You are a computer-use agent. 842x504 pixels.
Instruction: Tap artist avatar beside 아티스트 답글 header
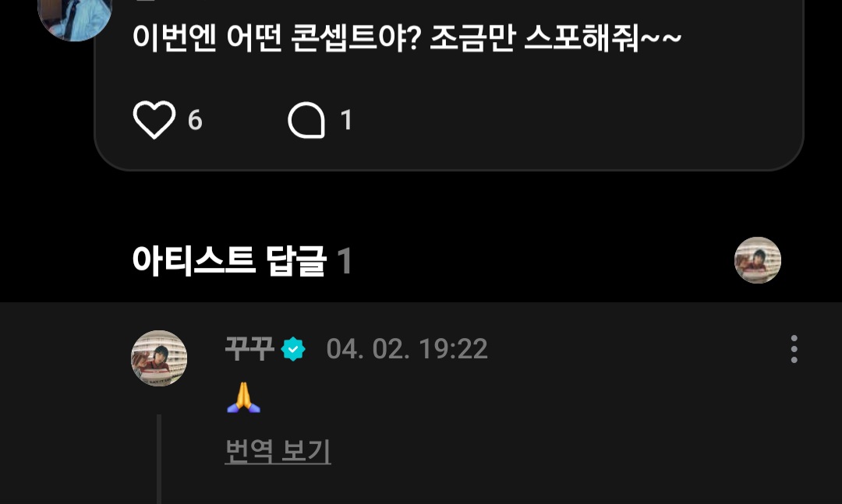tap(758, 260)
